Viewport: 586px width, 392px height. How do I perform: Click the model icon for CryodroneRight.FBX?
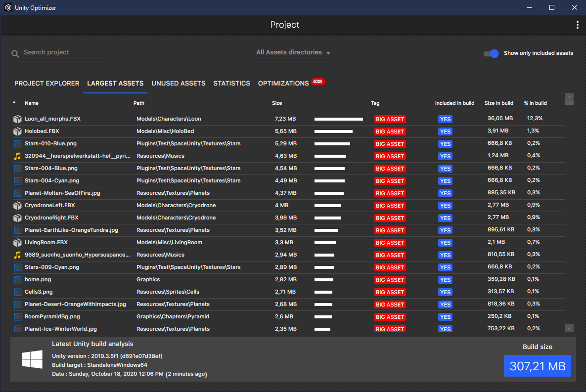[17, 218]
